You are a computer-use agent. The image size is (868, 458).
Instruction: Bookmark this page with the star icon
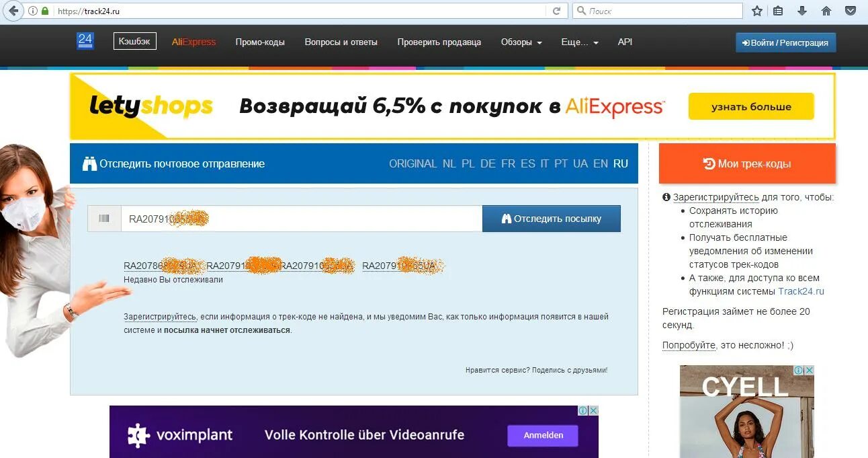(757, 11)
